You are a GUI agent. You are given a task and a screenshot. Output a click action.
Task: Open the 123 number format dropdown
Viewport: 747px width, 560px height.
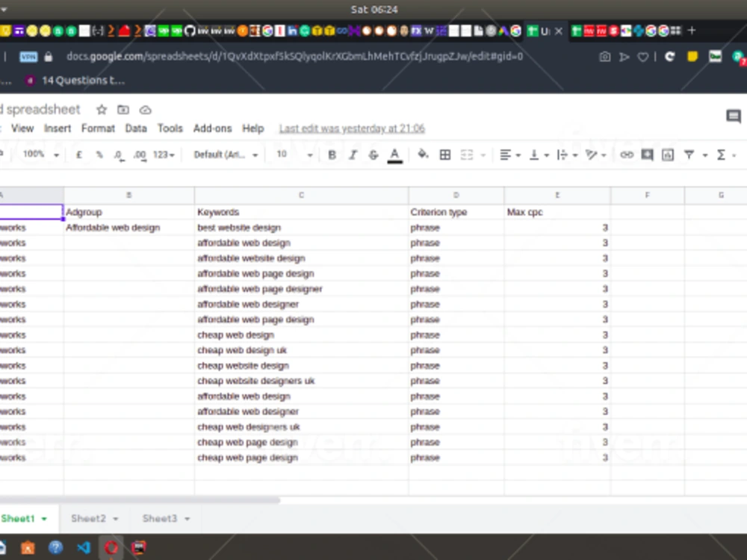(164, 155)
